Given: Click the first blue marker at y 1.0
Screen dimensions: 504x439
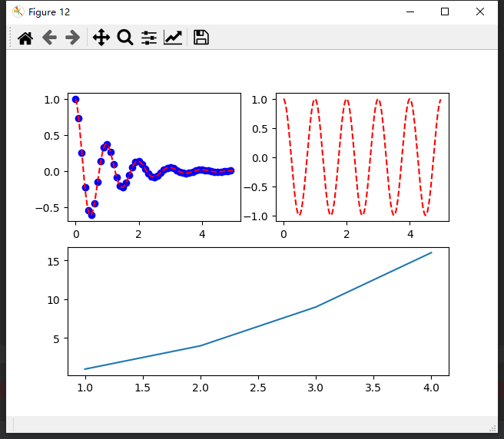Looking at the screenshot, I should (x=75, y=99).
